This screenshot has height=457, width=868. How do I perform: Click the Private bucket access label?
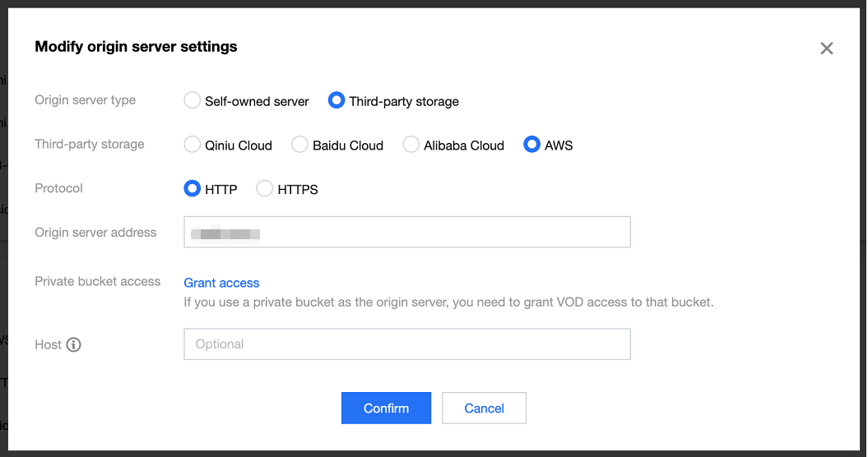(97, 281)
